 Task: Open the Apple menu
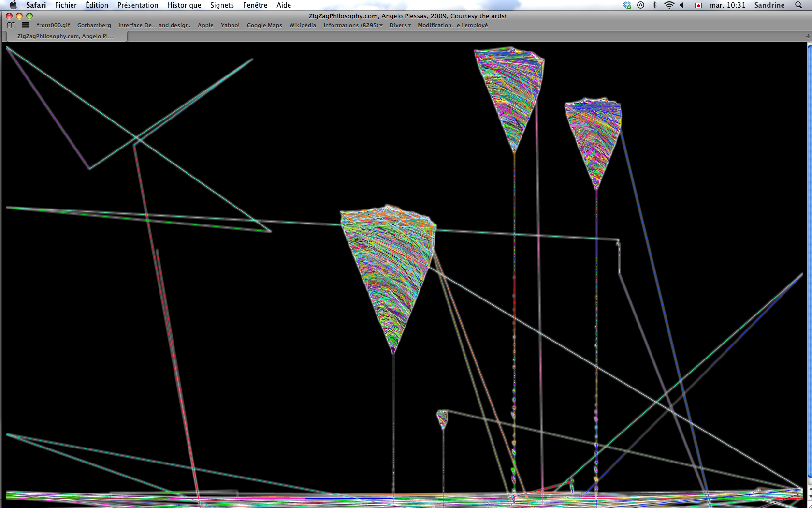point(13,5)
